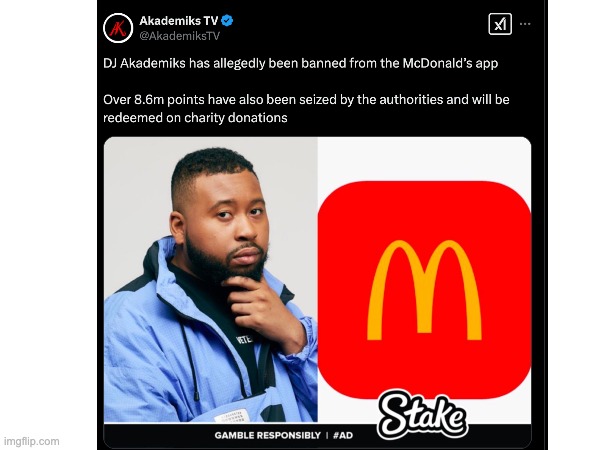Click the text about 8.6m points seized
The image size is (600, 450).
pos(306,109)
